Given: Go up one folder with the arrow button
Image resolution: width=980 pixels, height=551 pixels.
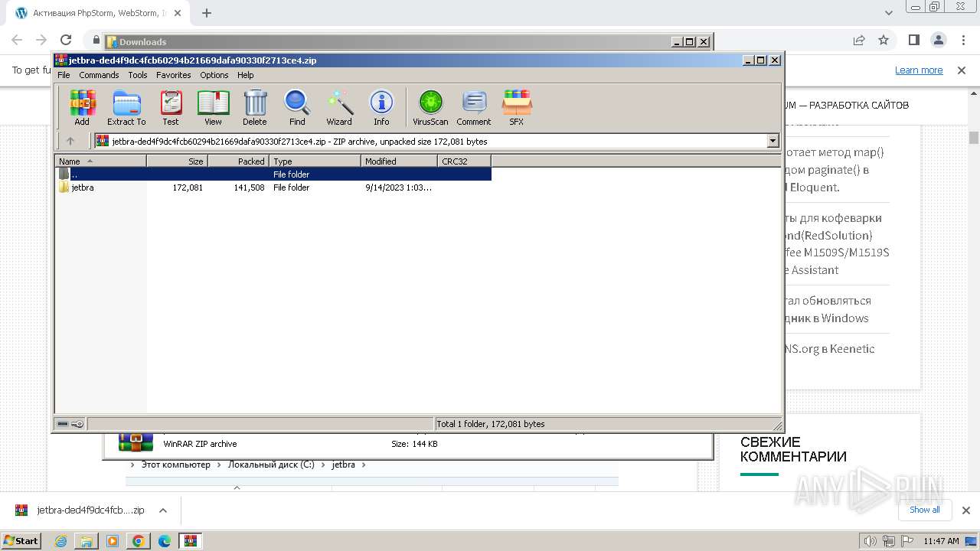Looking at the screenshot, I should (70, 141).
